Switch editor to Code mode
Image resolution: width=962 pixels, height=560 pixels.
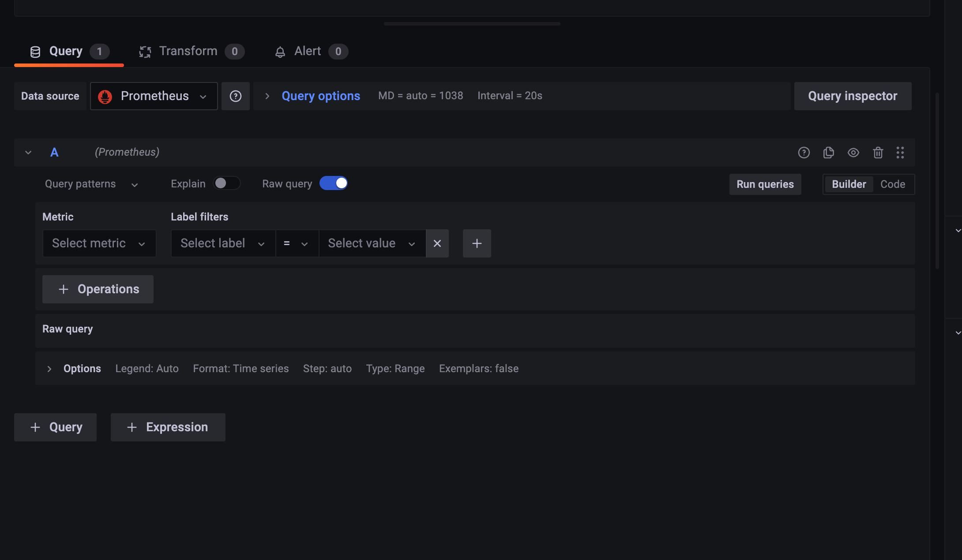coord(892,184)
